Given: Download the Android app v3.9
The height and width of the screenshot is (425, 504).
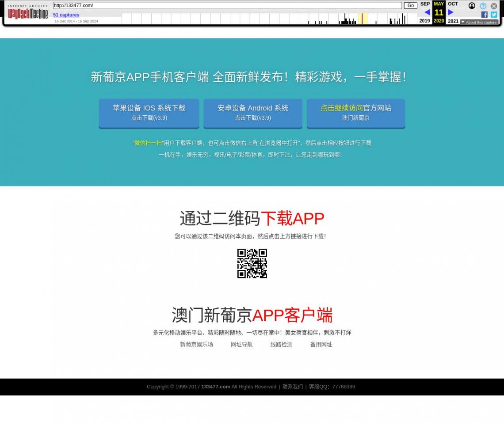Looking at the screenshot, I should tap(253, 113).
